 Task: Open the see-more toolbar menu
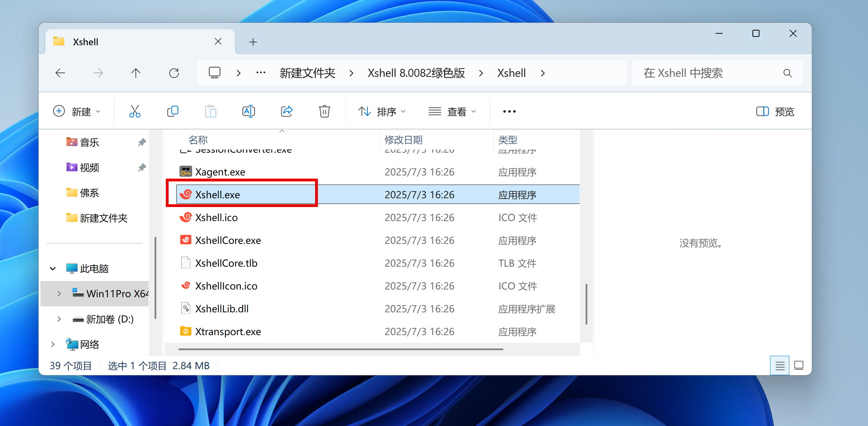pyautogui.click(x=509, y=112)
